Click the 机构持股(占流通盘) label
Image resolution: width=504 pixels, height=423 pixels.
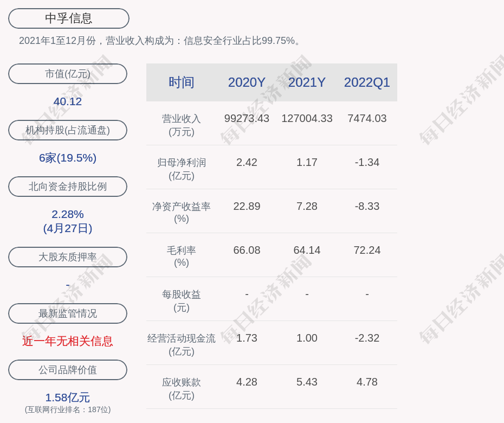click(68, 130)
